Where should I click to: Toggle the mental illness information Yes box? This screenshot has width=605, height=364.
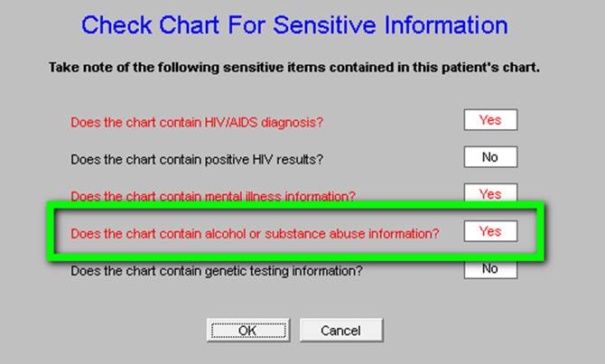(x=490, y=192)
